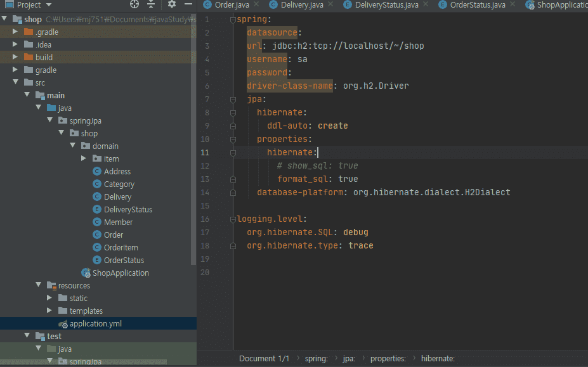Expand the item package node
Image resolution: width=588 pixels, height=367 pixels.
[84, 158]
